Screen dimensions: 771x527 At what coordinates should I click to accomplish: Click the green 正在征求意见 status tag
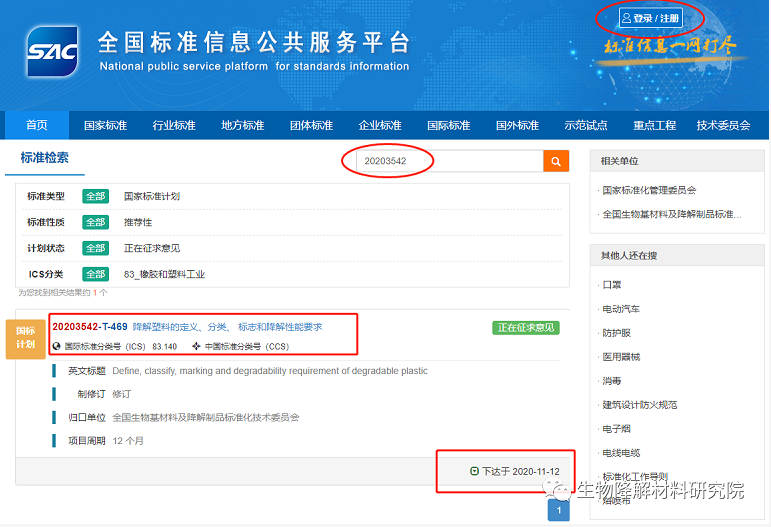tap(525, 328)
